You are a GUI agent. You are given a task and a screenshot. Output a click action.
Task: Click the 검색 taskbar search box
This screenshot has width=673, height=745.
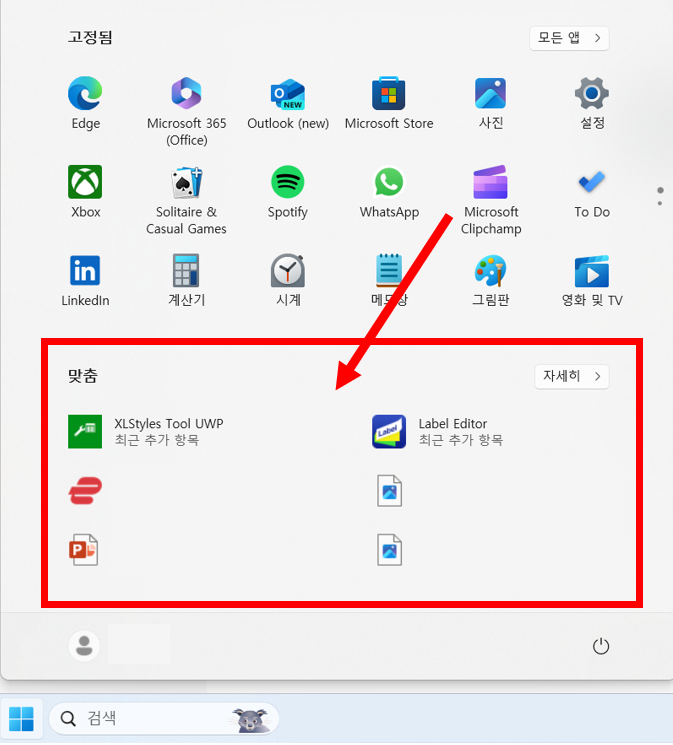[x=163, y=719]
